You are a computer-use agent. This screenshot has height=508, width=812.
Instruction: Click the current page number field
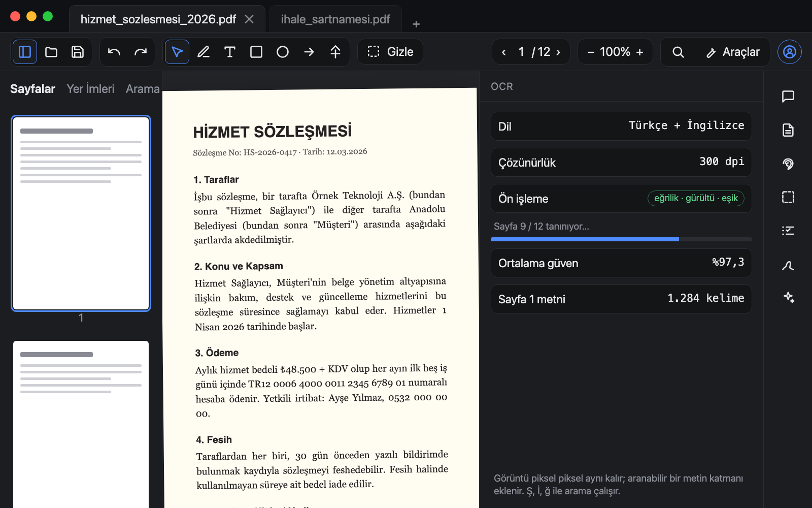tap(521, 52)
